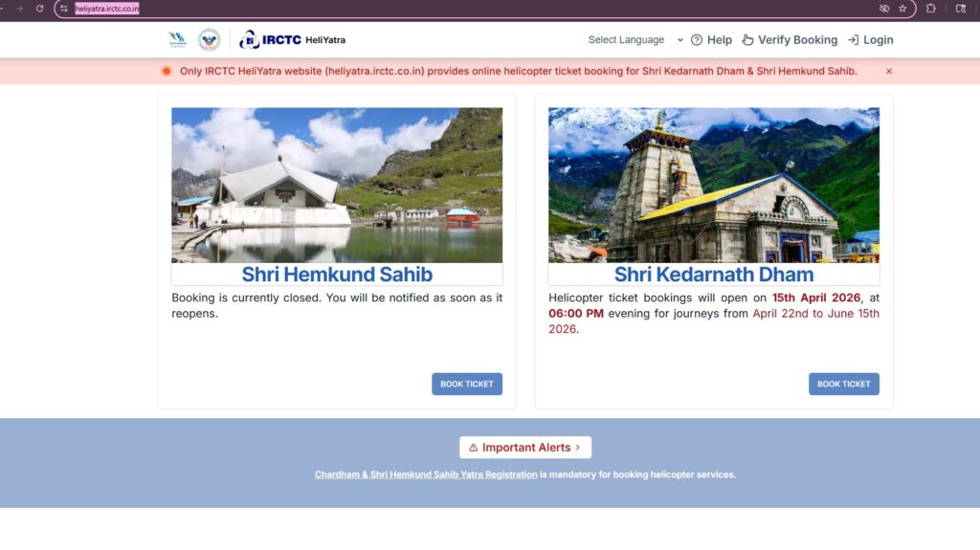Image resolution: width=980 pixels, height=550 pixels.
Task: Click the Login arrow icon
Action: [853, 39]
